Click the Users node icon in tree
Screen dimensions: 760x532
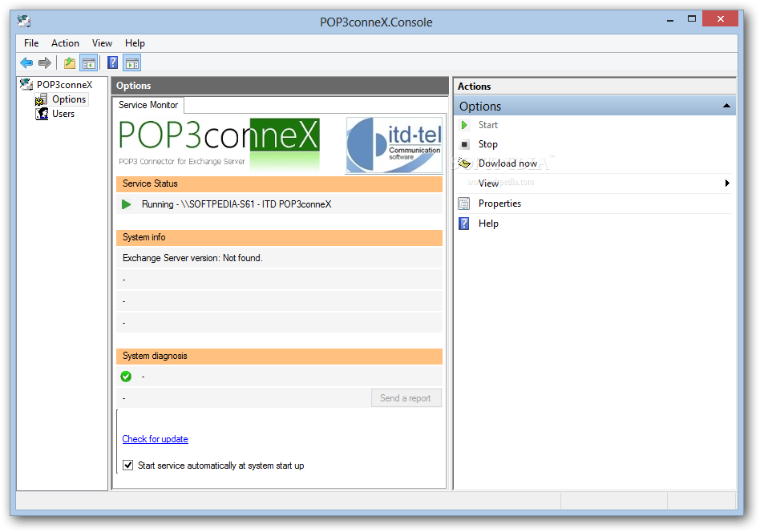pyautogui.click(x=42, y=114)
